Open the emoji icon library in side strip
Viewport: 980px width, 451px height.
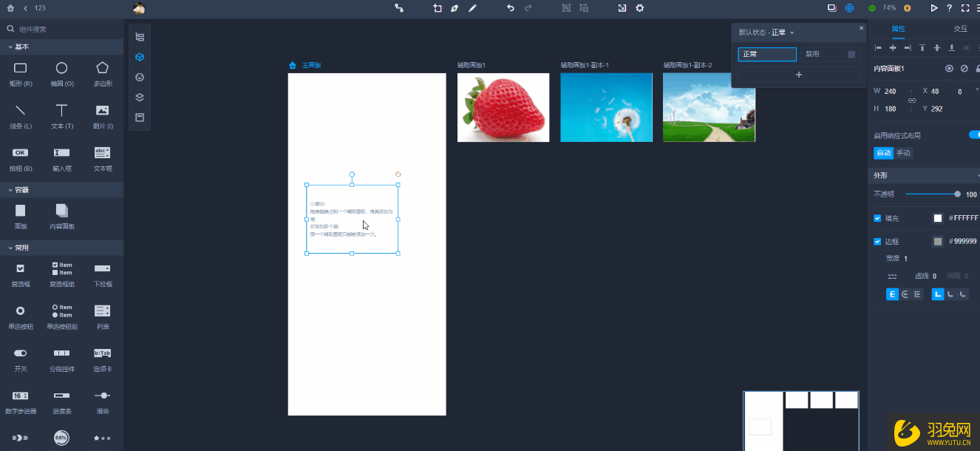tap(140, 77)
